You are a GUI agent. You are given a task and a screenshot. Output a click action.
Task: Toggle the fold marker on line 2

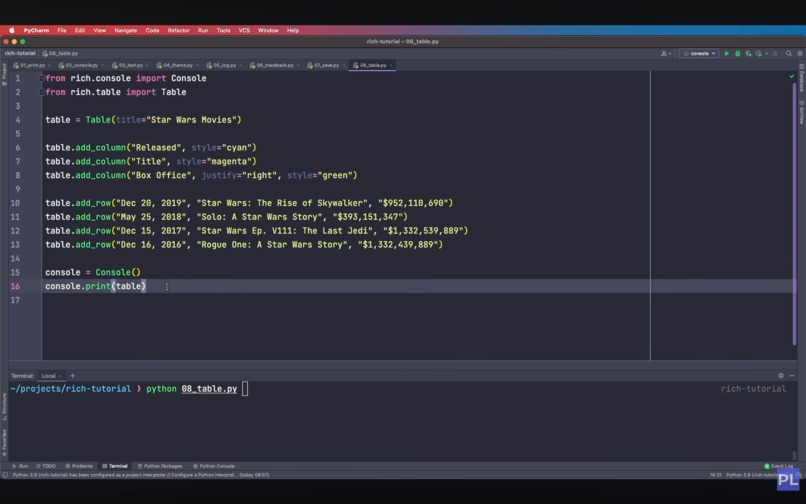41,92
